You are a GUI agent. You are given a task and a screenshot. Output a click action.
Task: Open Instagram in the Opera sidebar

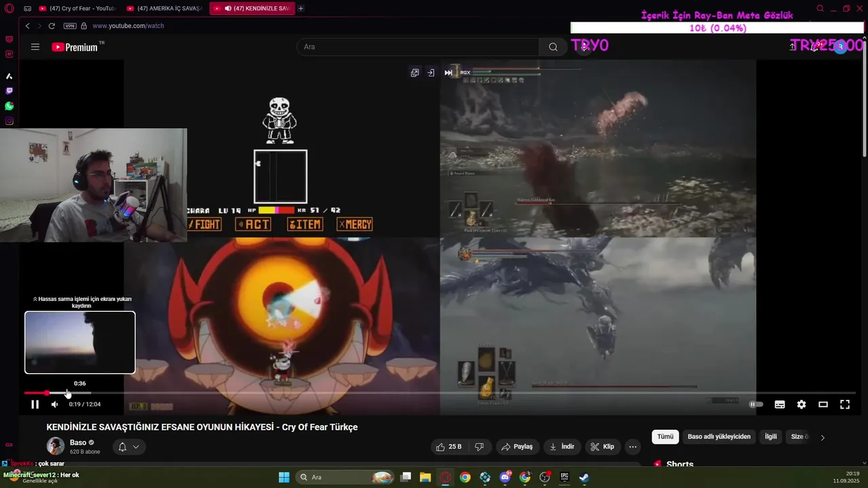click(x=9, y=121)
